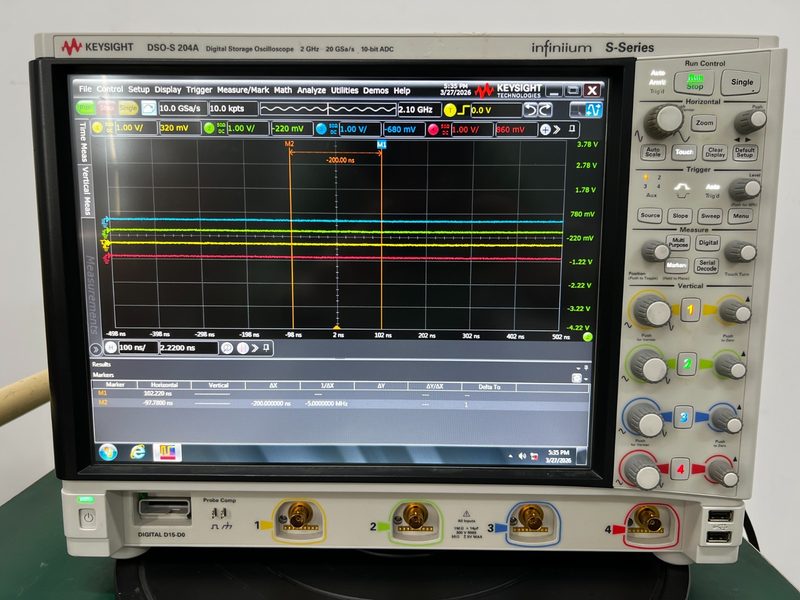This screenshot has height=600, width=800.
Task: Click the 10.0 kpts memory depth field
Action: [x=233, y=108]
